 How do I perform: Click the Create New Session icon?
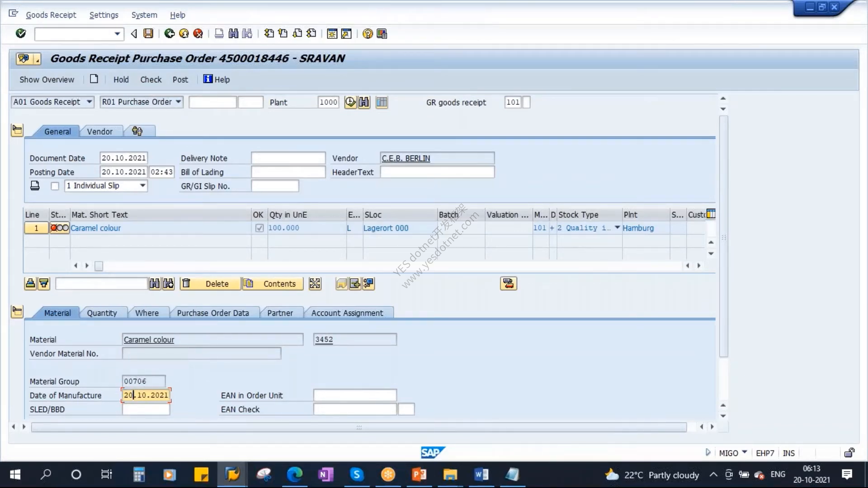coord(332,33)
